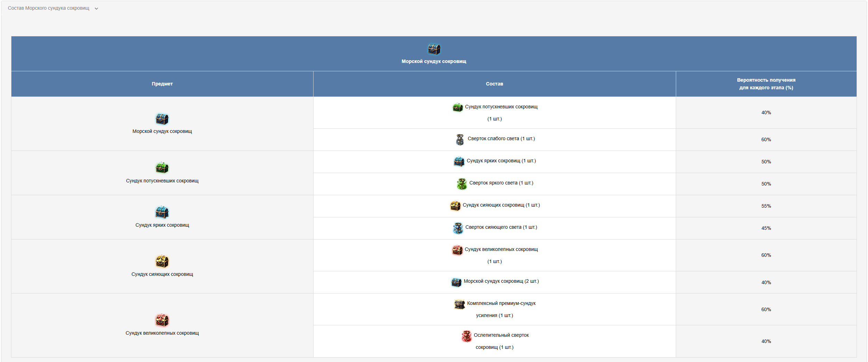Click Сундук ярких сокровищ label in Предмет column
The height and width of the screenshot is (362, 868).
tap(162, 225)
